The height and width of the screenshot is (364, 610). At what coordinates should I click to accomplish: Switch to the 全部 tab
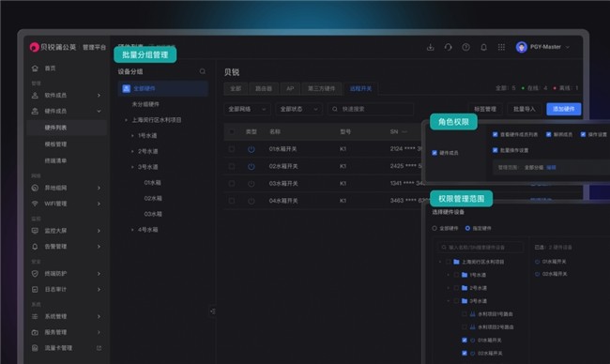tap(236, 89)
